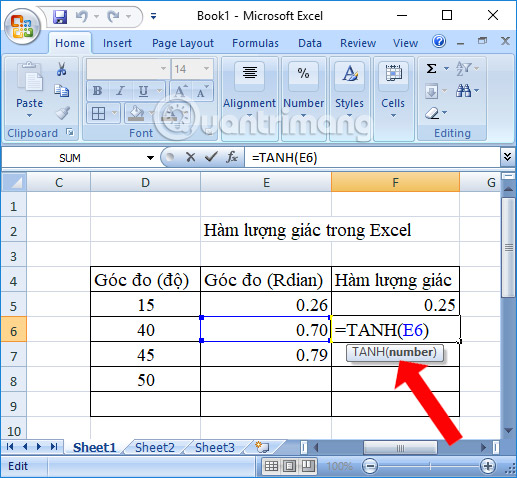This screenshot has width=517, height=478.
Task: Switch to Normal view
Action: (271, 466)
